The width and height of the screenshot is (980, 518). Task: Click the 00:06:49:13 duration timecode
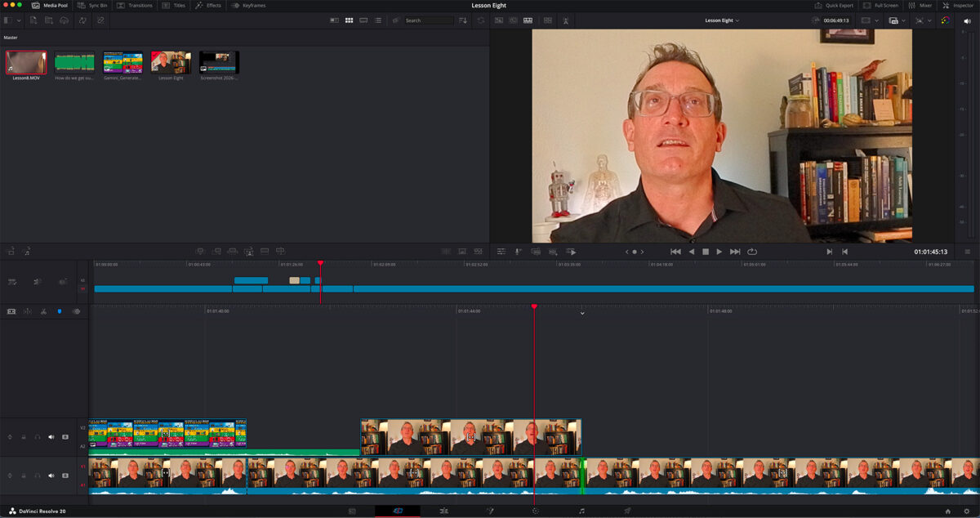[835, 20]
